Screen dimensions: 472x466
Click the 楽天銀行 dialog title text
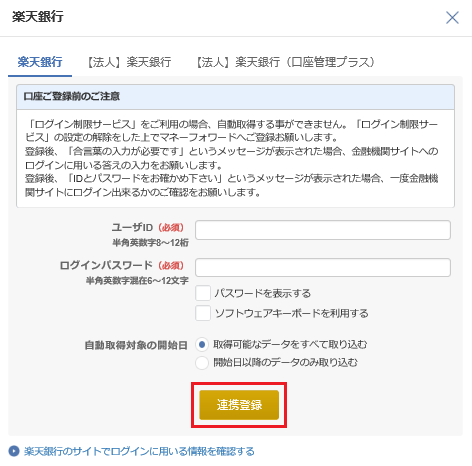[x=38, y=16]
